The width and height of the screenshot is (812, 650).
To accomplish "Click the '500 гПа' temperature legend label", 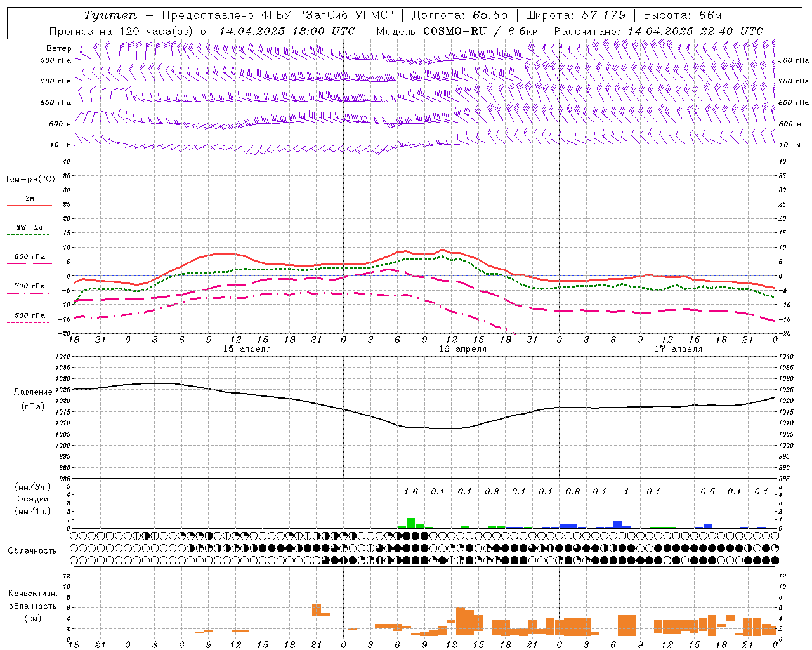I will coord(30,315).
